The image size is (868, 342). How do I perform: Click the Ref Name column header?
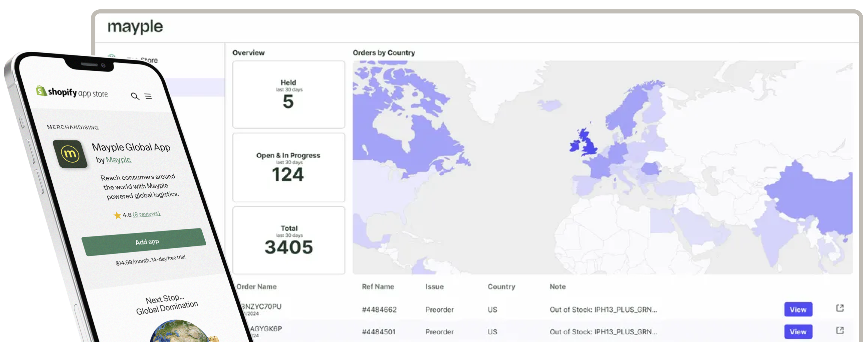coord(378,287)
